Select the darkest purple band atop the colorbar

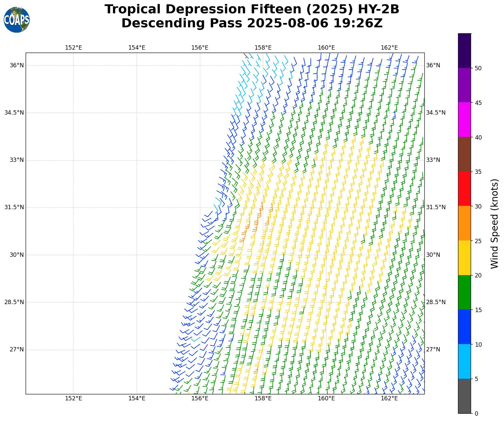pyautogui.click(x=464, y=51)
